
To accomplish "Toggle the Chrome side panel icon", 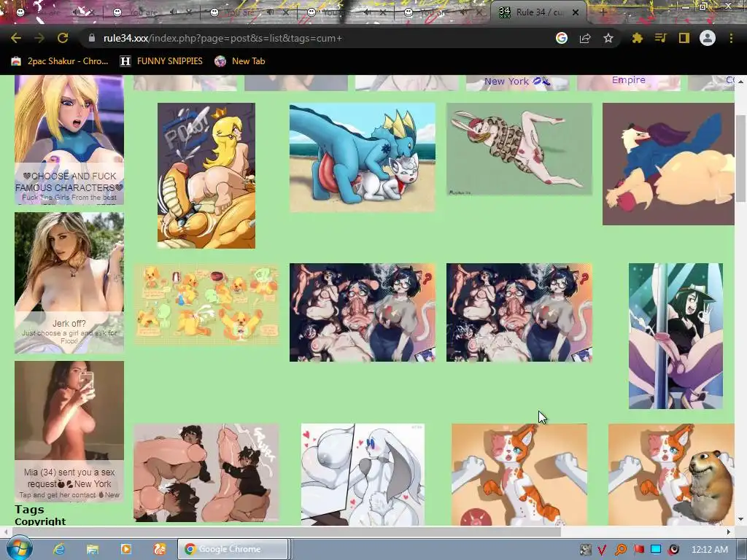I will click(684, 38).
